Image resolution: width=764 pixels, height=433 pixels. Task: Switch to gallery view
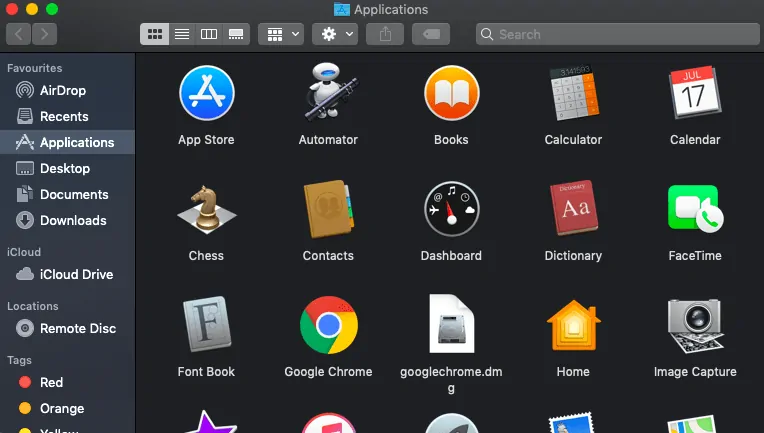[x=236, y=34]
